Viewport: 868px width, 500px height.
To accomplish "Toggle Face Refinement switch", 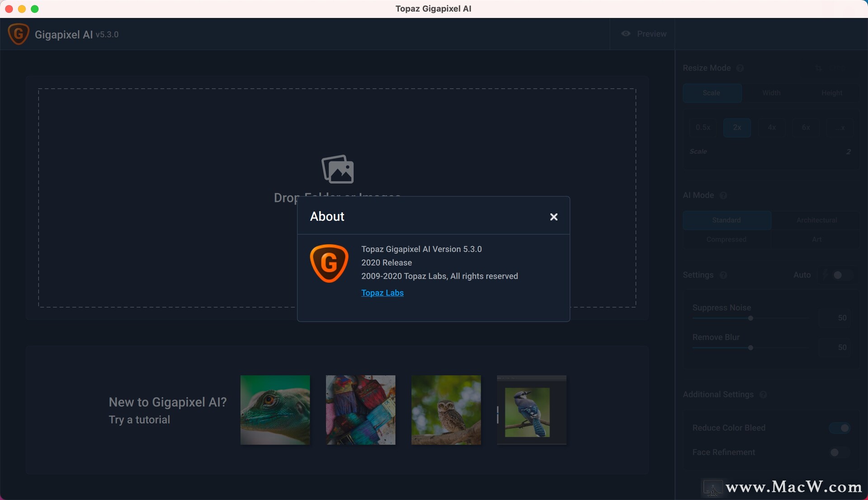I will pyautogui.click(x=840, y=453).
